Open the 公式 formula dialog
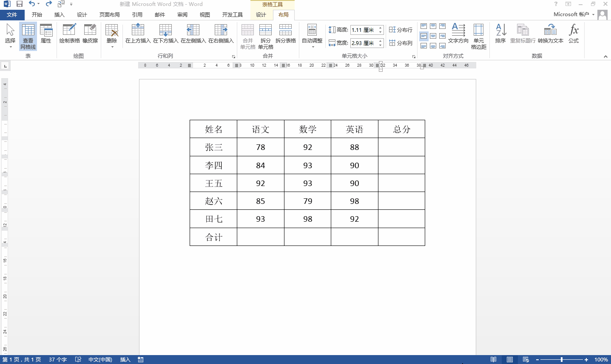The image size is (611, 364). tap(574, 34)
